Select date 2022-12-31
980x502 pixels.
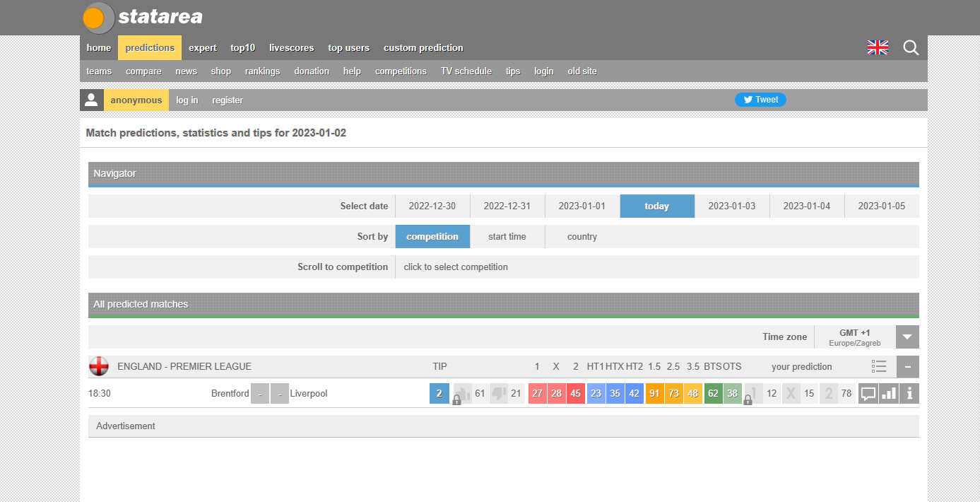click(507, 206)
